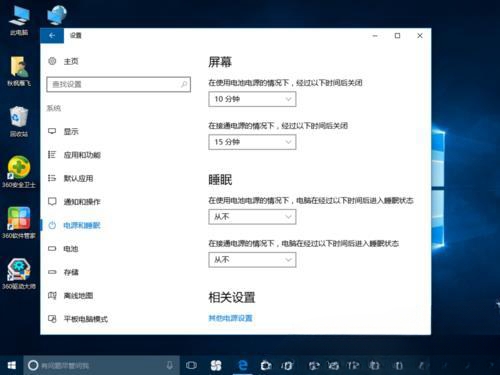
Task: Open Task View from the taskbar
Action: [191, 365]
